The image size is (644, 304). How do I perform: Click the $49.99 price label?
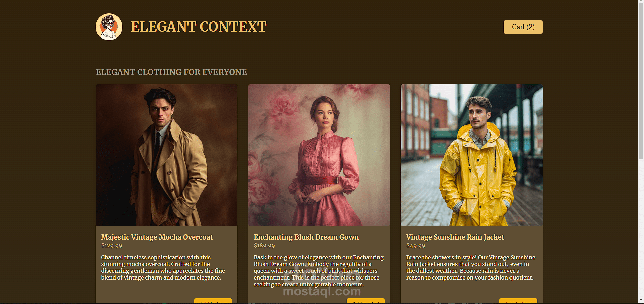tap(416, 246)
